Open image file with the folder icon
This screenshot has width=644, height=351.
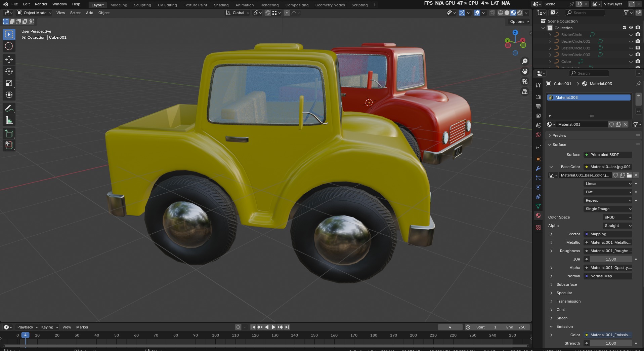pos(629,175)
